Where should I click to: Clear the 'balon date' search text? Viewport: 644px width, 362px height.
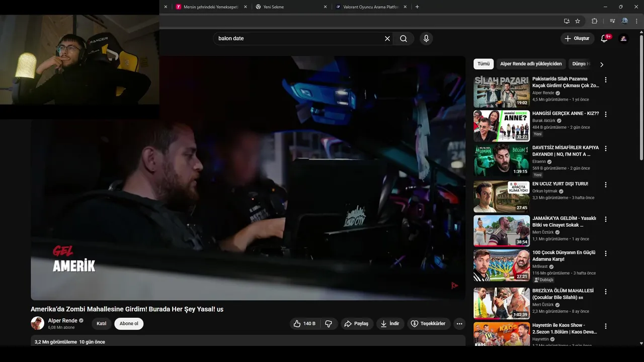387,39
